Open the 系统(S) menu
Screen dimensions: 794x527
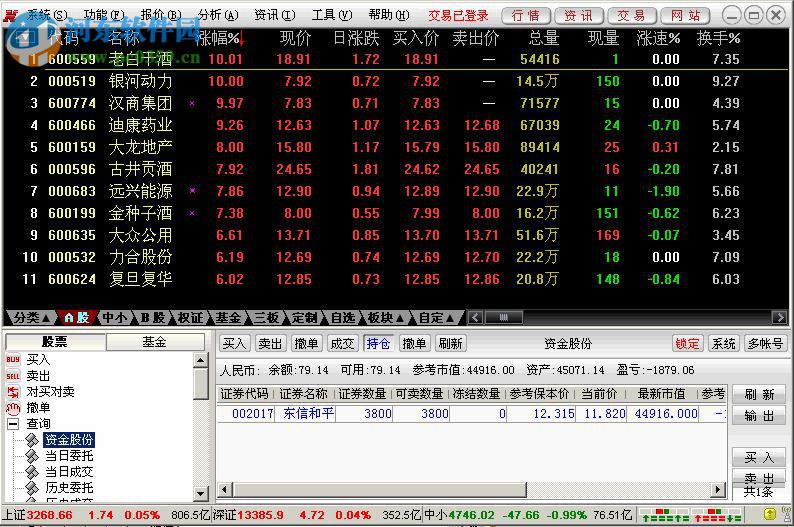click(47, 15)
